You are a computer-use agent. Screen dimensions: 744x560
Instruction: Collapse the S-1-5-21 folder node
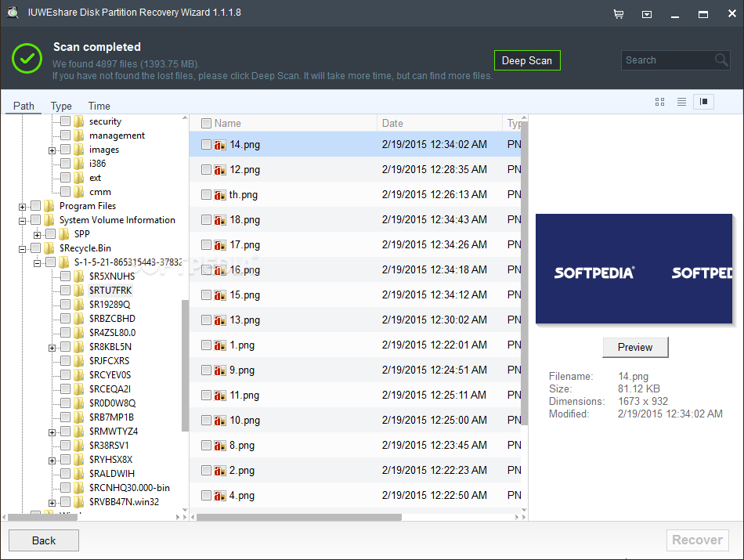[38, 263]
